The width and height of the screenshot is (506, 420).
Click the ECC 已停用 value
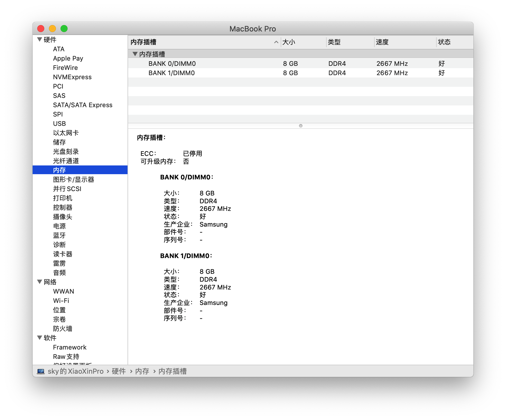[x=192, y=153]
